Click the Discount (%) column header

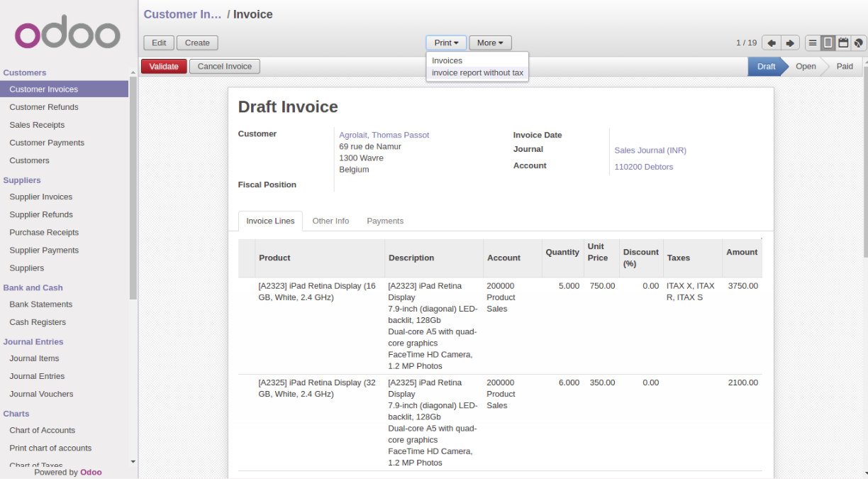click(641, 258)
